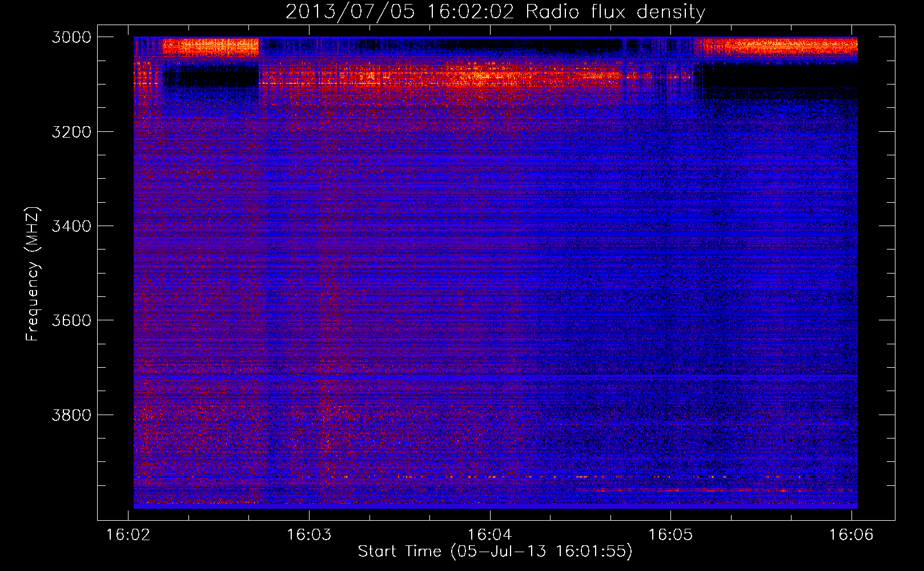This screenshot has width=924, height=571.
Task: Click the 16:02 time axis label
Action: pos(128,535)
